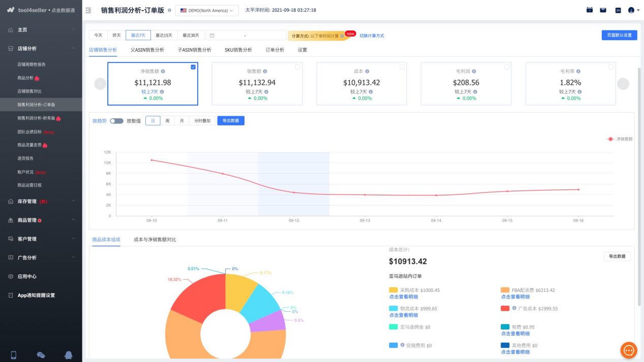The width and height of the screenshot is (644, 362).
Task: Expand the 广告分析 sidebar section
Action: click(41, 258)
